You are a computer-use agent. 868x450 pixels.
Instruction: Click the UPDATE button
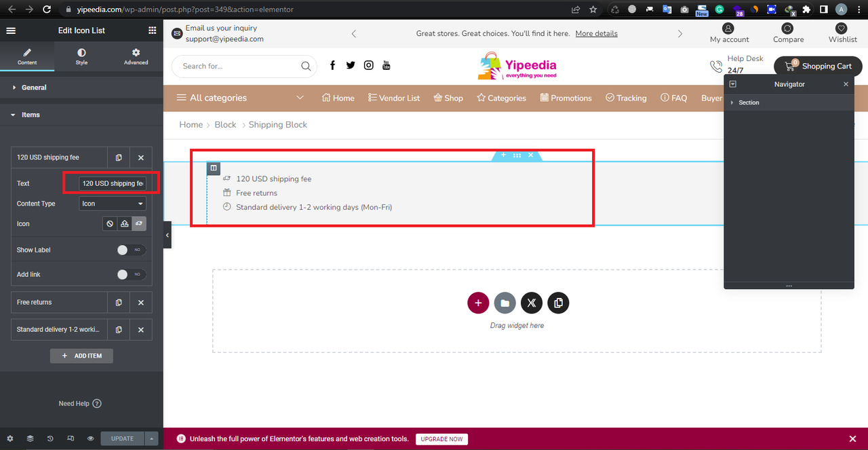click(123, 438)
